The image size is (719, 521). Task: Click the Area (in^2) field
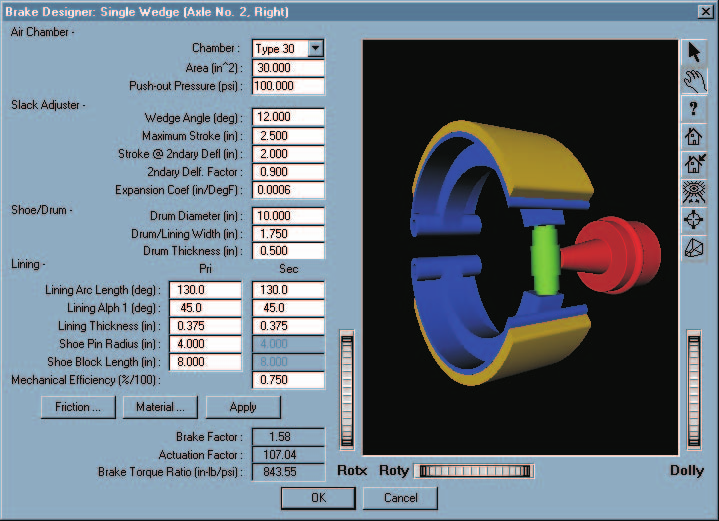(288, 68)
